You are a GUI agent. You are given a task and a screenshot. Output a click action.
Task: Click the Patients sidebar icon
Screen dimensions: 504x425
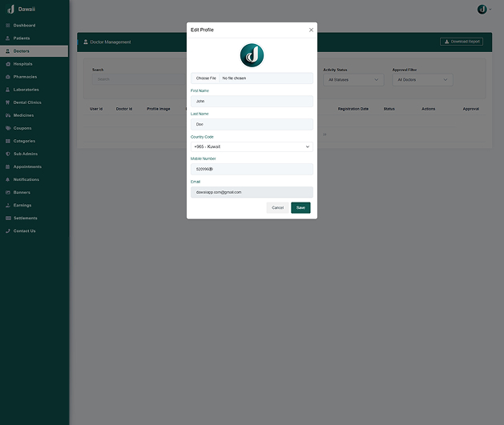[x=8, y=38]
